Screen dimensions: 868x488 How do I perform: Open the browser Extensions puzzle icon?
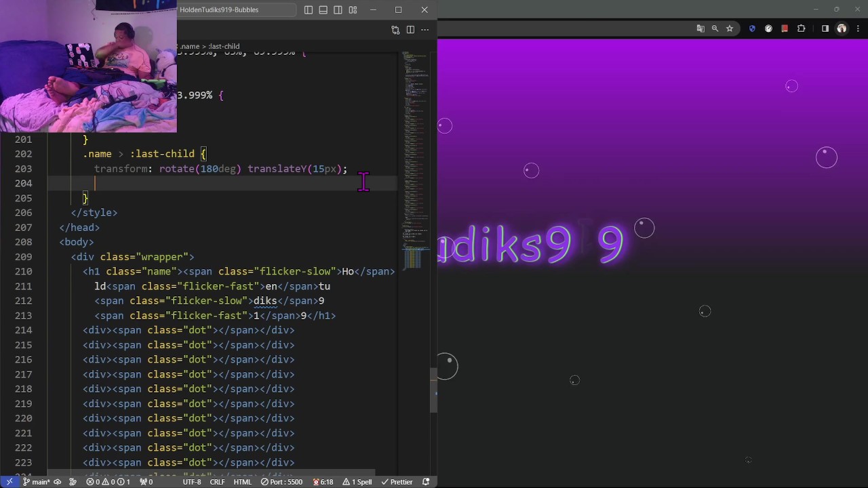pyautogui.click(x=802, y=28)
